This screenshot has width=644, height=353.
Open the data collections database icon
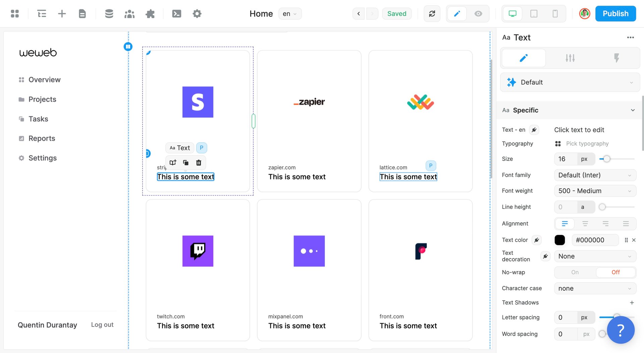click(x=109, y=14)
